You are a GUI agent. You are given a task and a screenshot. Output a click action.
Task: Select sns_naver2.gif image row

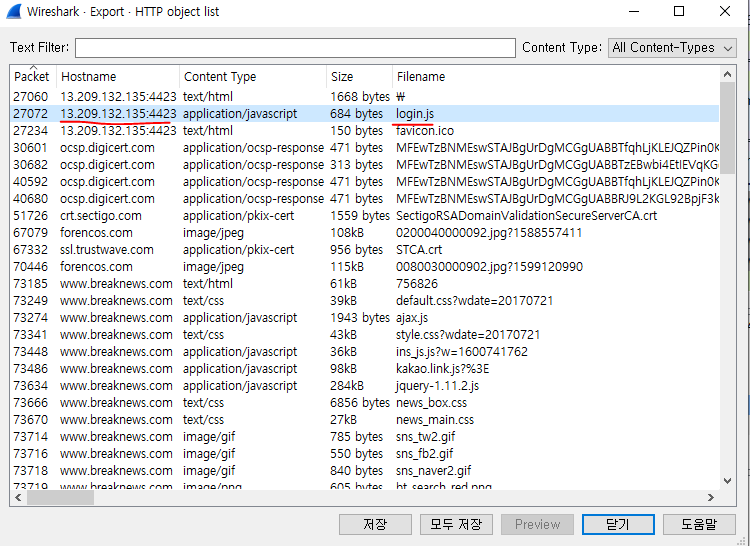(364, 470)
